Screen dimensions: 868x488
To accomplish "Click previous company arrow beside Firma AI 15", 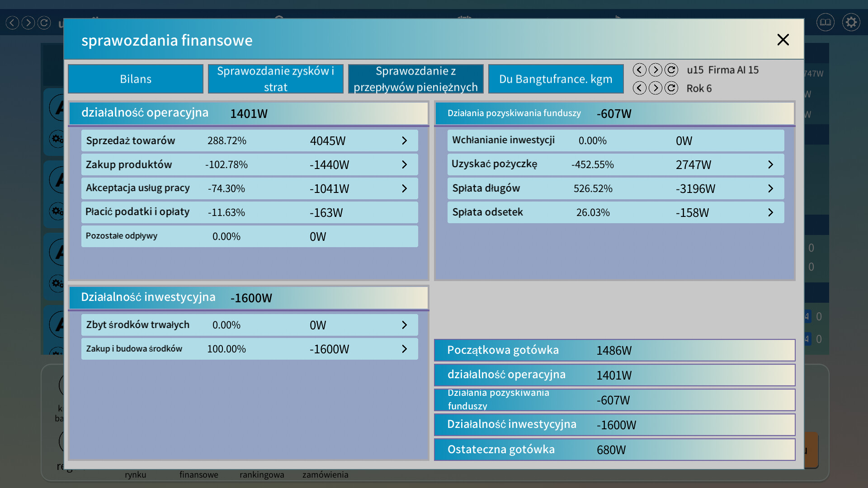I will coord(639,70).
